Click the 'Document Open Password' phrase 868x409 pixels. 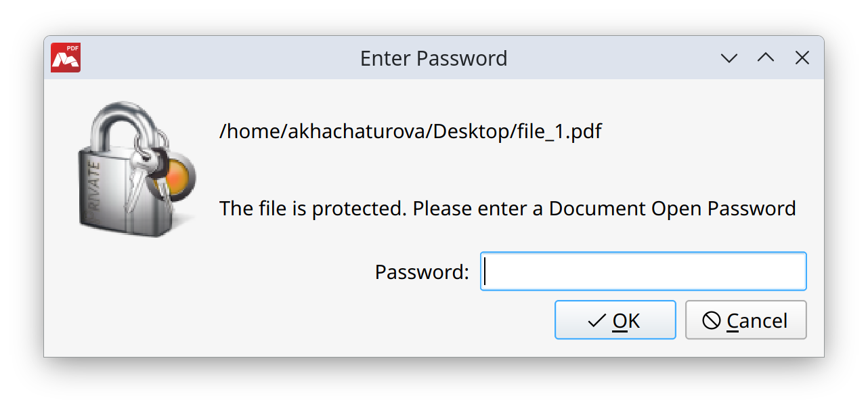click(672, 208)
